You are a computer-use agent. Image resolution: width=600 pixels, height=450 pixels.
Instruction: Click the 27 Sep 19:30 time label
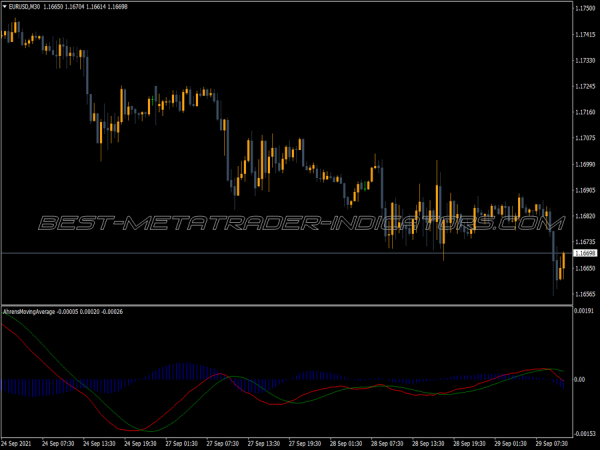pyautogui.click(x=305, y=443)
